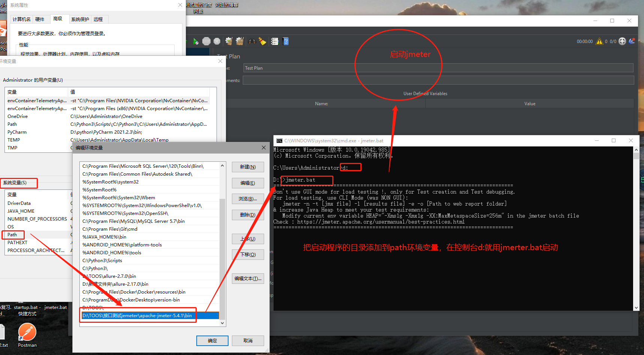
Task: Cancel with the 取消 button
Action: pyautogui.click(x=248, y=341)
